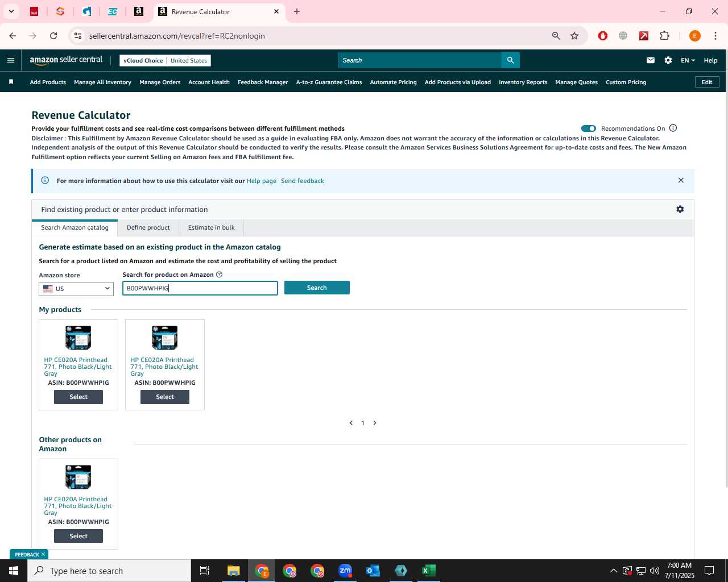This screenshot has width=728, height=582.
Task: Click Edit button in navigation bar
Action: coord(707,82)
